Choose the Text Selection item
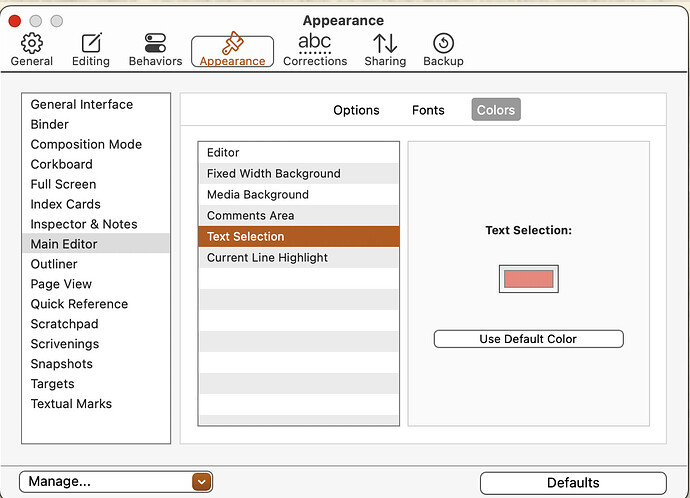 299,236
